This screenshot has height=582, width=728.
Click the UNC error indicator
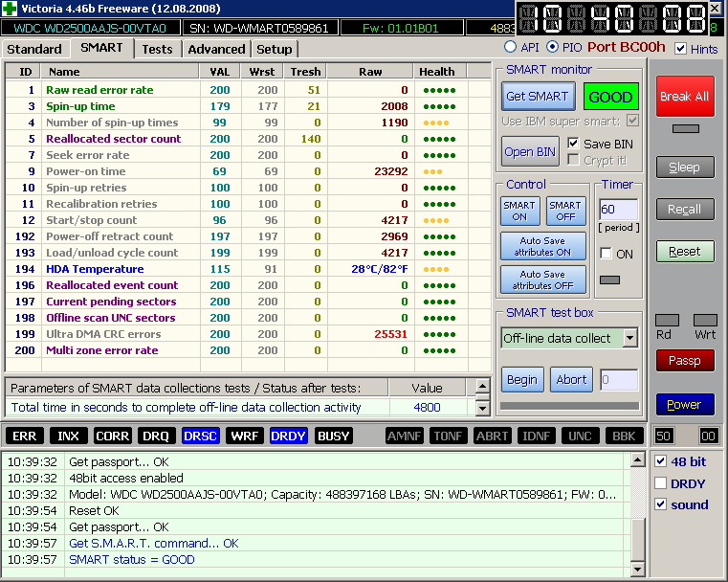point(580,436)
